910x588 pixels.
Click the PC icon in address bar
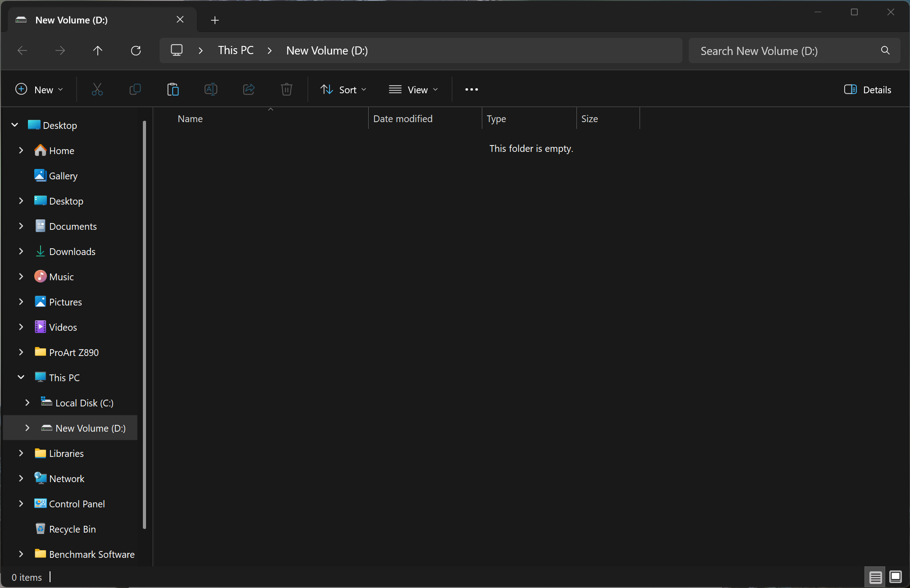point(177,50)
